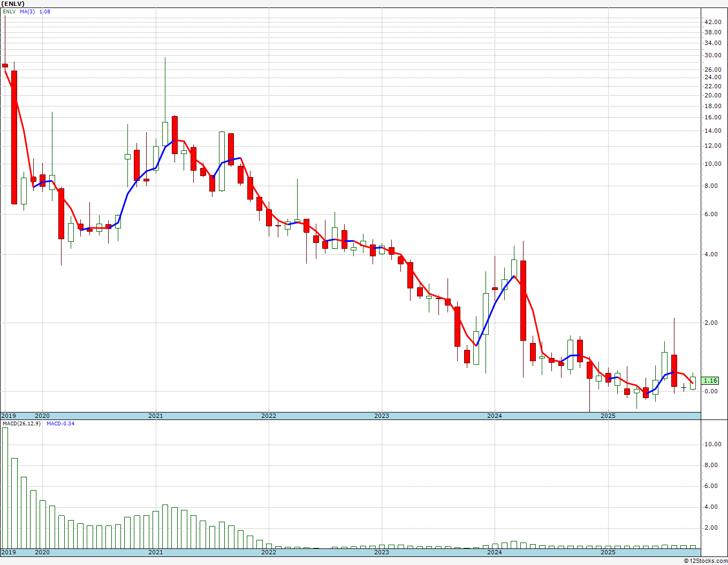Click the tall red candle in spring 2024
The height and width of the screenshot is (565, 728).
tap(523, 300)
